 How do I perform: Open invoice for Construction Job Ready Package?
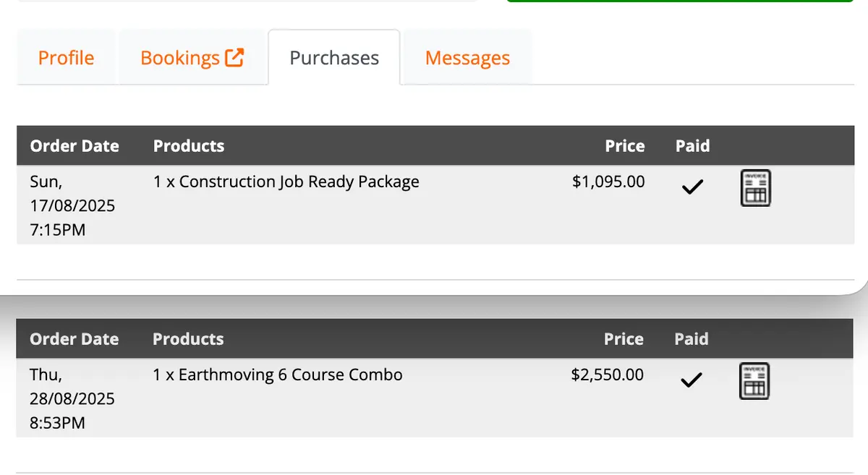coord(756,188)
